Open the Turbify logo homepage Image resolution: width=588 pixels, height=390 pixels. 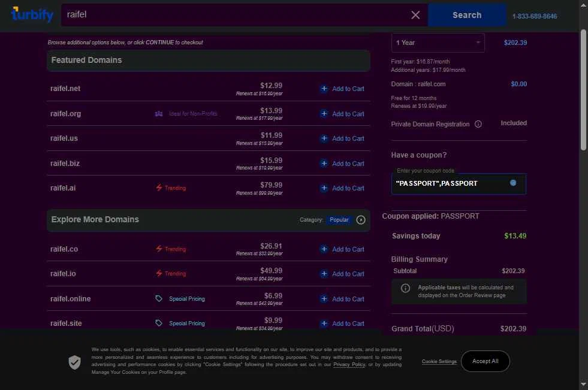(32, 14)
